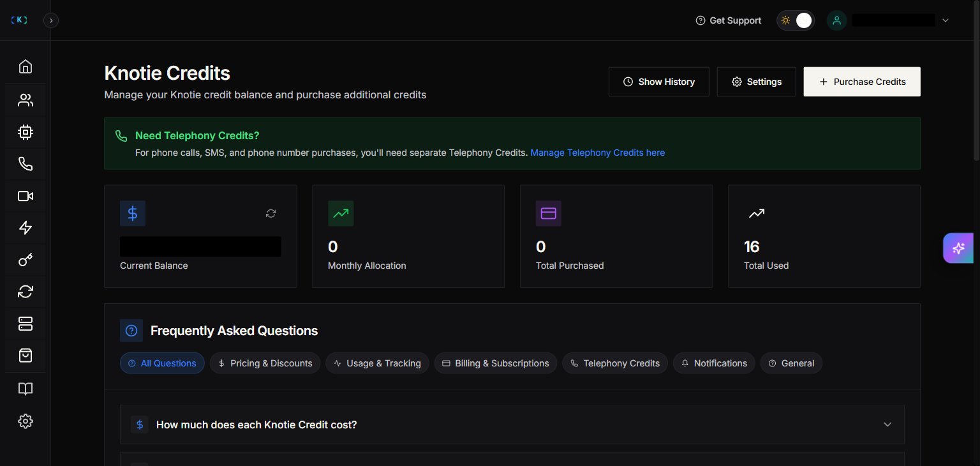The image size is (980, 466).
Task: Select the Pricing & Discounts tab
Action: coord(265,363)
